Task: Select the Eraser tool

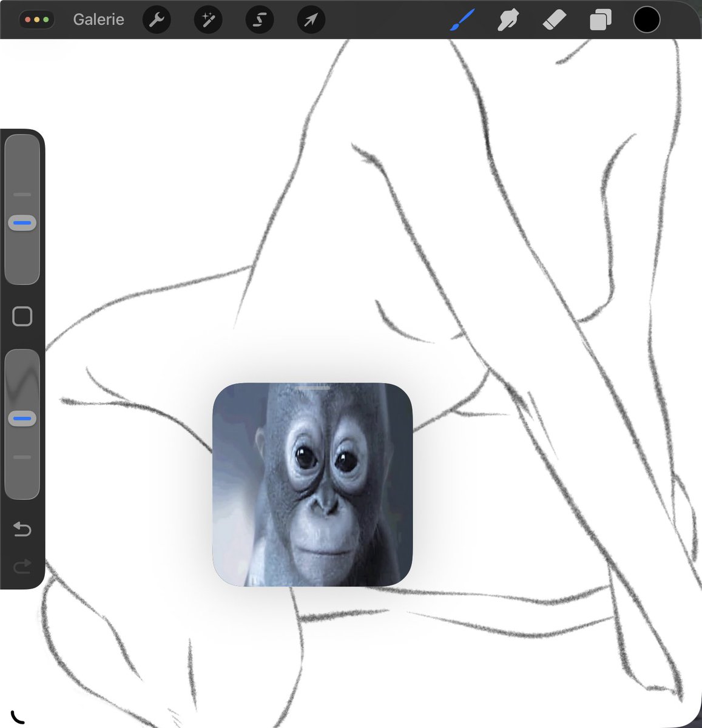Action: coord(553,20)
